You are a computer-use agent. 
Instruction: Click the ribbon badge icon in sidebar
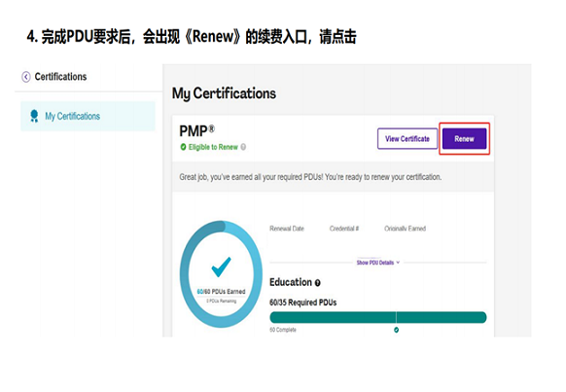[34, 116]
